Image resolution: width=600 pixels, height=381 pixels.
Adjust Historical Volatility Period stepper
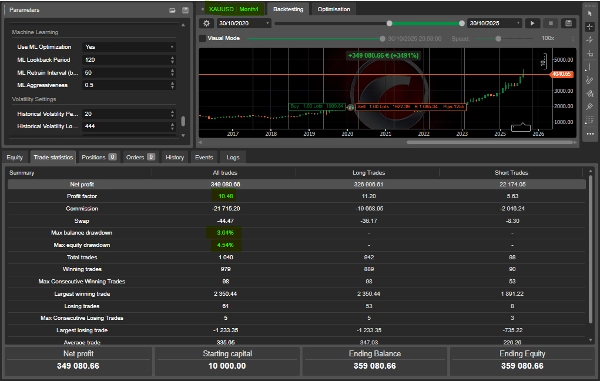[x=172, y=114]
